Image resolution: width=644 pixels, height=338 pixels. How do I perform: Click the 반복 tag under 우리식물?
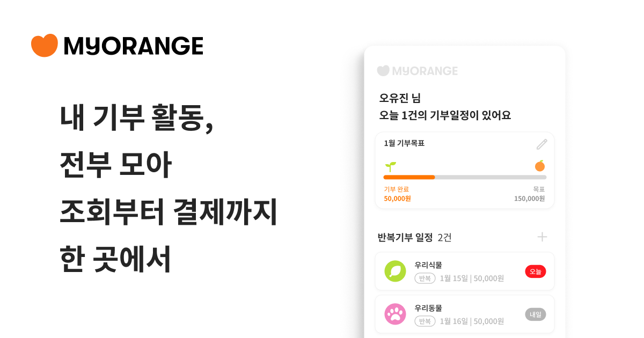[x=425, y=278]
